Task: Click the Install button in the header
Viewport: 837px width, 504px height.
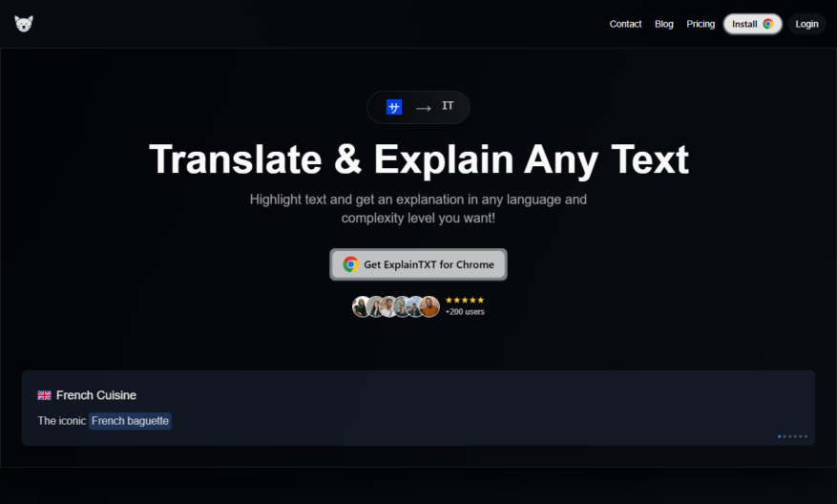Action: 753,24
